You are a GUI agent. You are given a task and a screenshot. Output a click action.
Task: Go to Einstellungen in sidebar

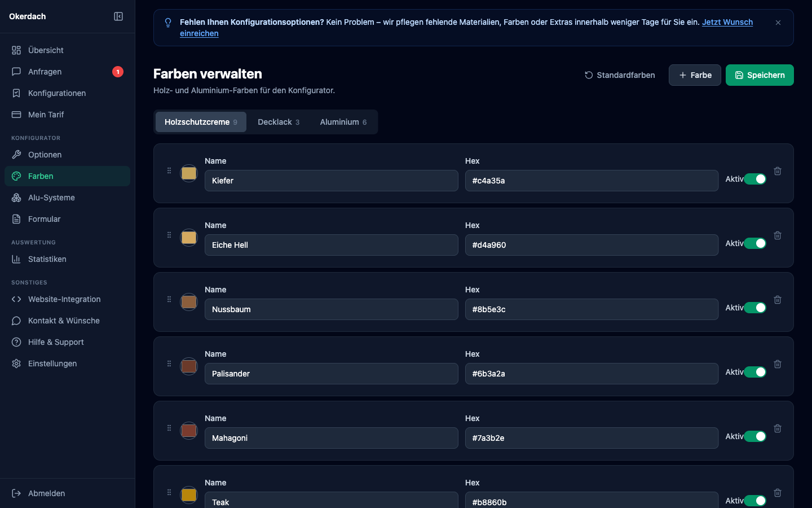[x=52, y=364]
